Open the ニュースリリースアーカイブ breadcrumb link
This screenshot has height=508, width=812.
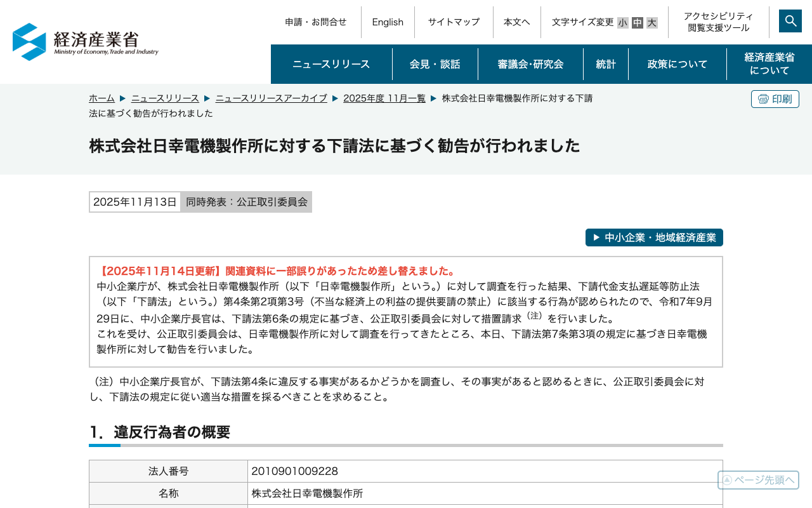coord(272,98)
